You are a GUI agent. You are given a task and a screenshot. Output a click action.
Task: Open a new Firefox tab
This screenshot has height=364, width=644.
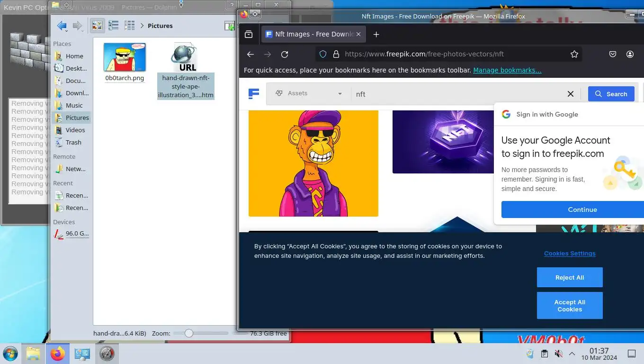(376, 34)
